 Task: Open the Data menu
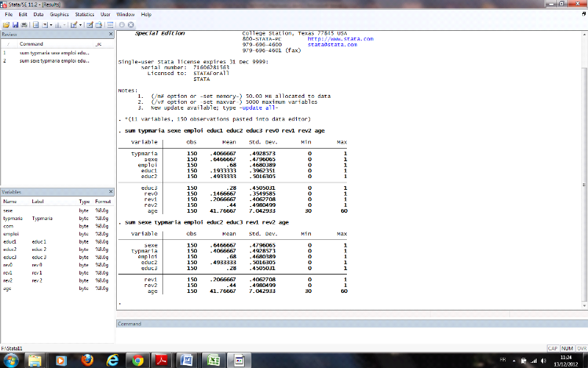click(38, 15)
